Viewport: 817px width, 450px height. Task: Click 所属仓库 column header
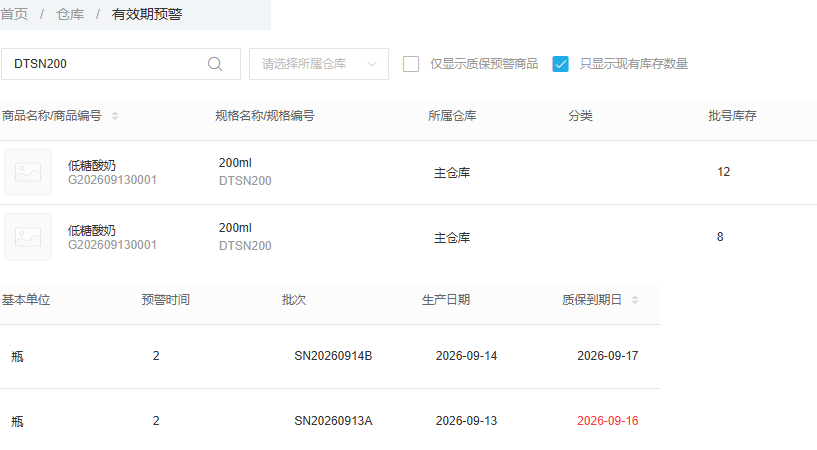(x=452, y=116)
